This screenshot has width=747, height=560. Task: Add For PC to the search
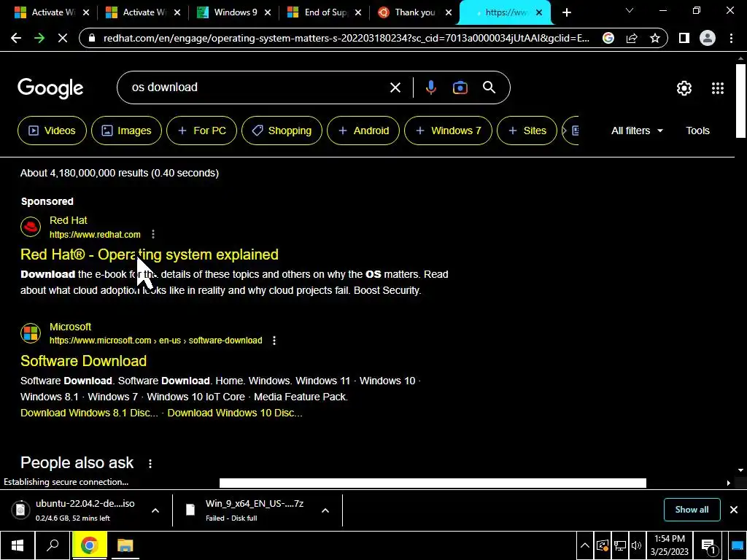[x=201, y=131]
